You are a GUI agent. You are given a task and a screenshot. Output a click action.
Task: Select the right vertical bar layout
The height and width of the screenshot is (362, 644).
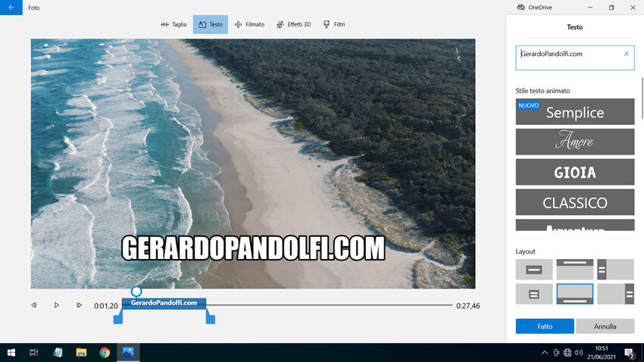click(615, 294)
